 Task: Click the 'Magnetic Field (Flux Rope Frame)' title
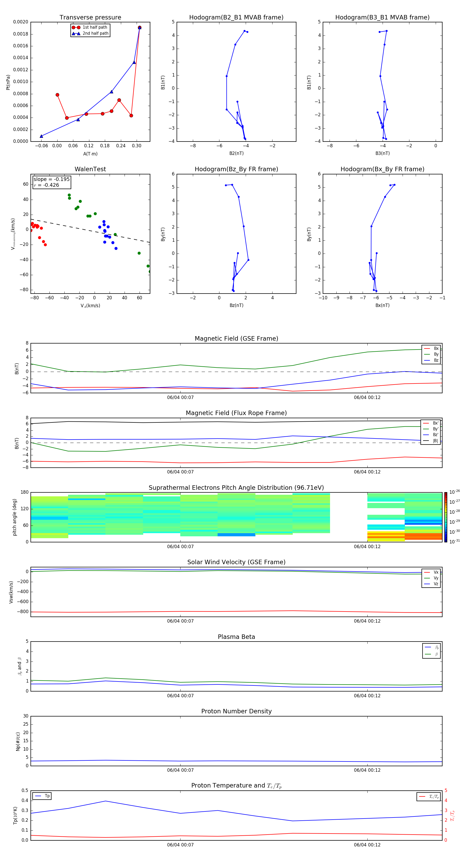[236, 413]
